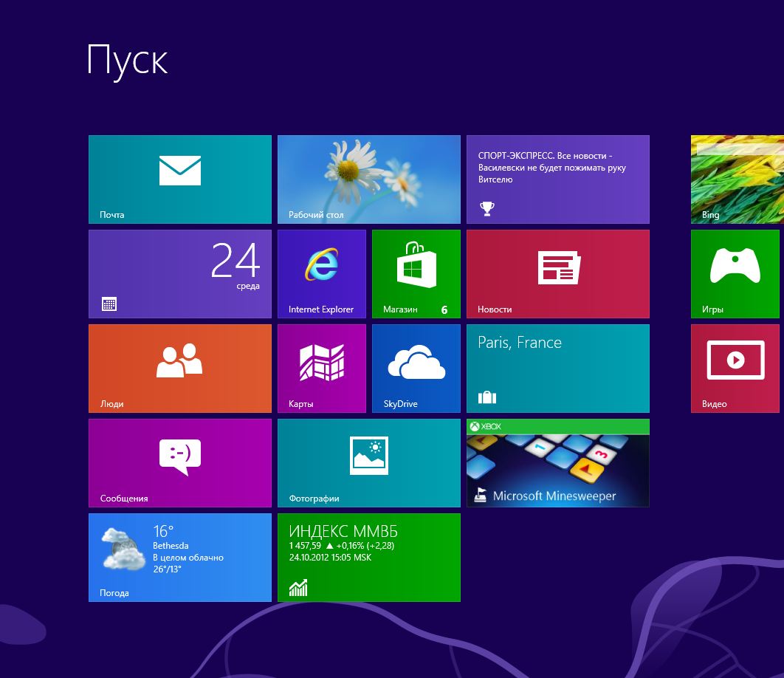
Task: Open the Игры Xbox controller tile
Action: pyautogui.click(x=735, y=274)
